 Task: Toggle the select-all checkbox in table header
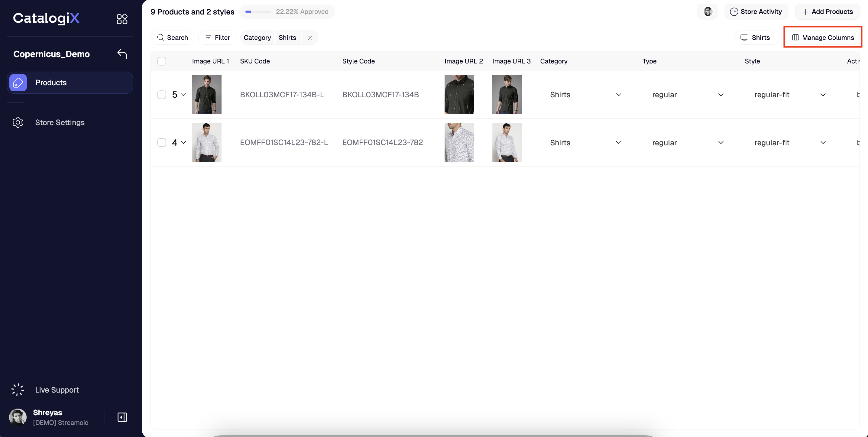click(x=162, y=61)
